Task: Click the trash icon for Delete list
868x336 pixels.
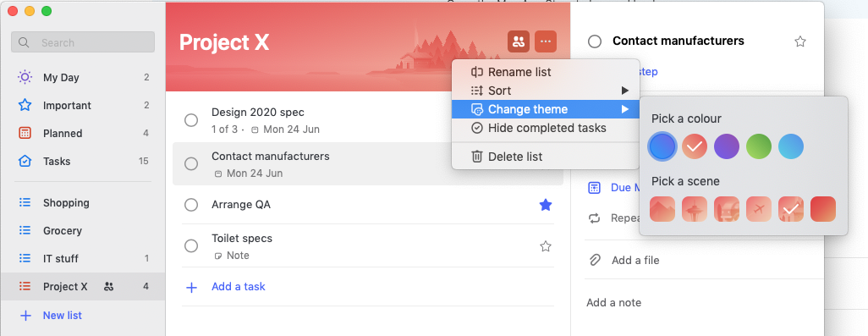Action: tap(476, 157)
